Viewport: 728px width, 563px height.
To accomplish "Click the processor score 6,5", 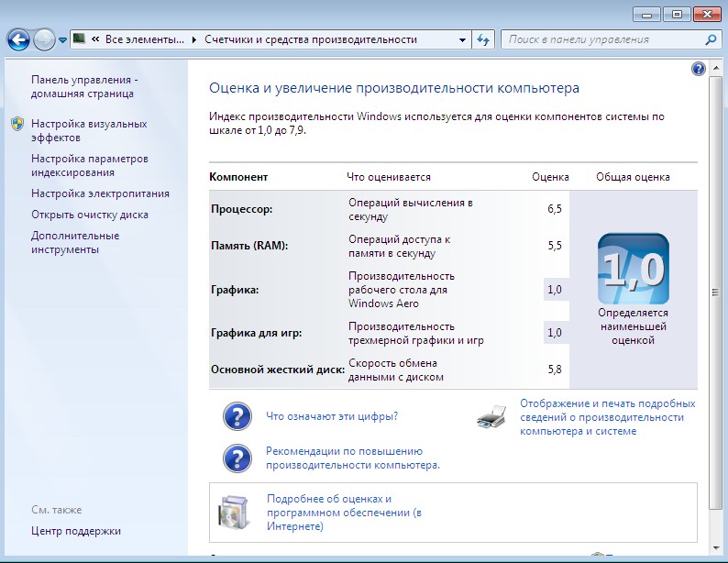I will 555,209.
